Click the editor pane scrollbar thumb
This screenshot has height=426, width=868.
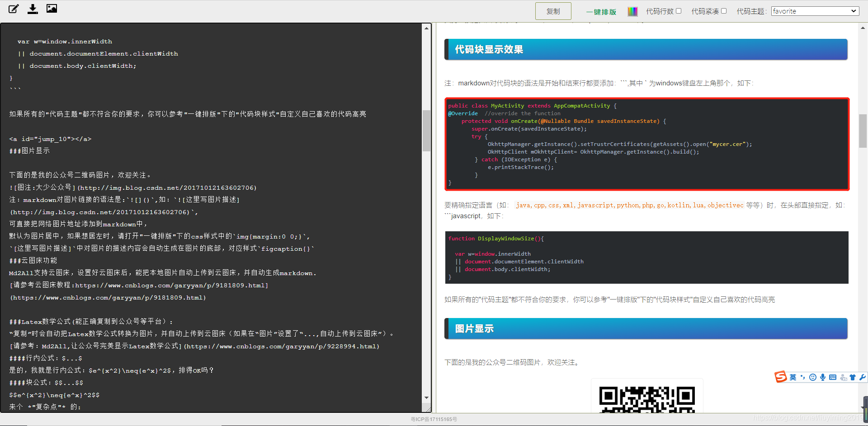pos(426,131)
